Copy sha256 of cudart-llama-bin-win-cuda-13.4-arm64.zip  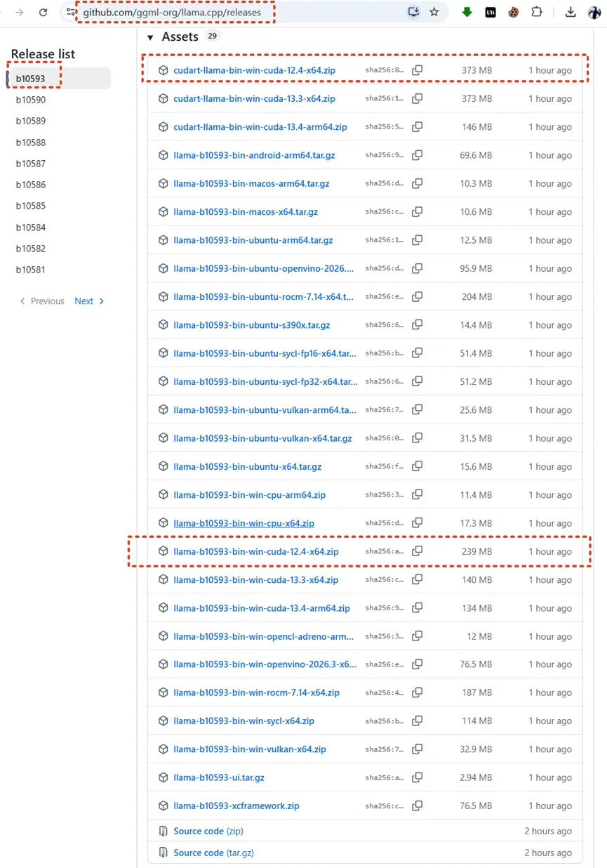click(x=417, y=127)
